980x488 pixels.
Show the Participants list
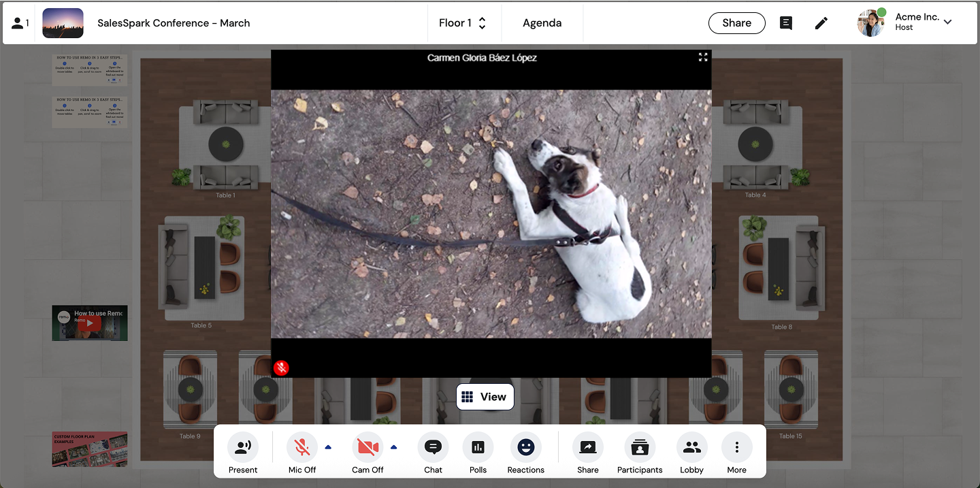click(640, 448)
